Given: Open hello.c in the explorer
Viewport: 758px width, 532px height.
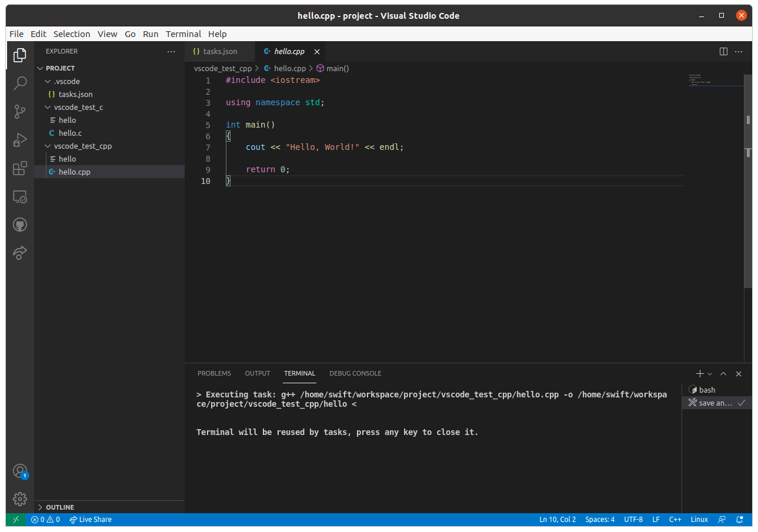Looking at the screenshot, I should click(109, 133).
